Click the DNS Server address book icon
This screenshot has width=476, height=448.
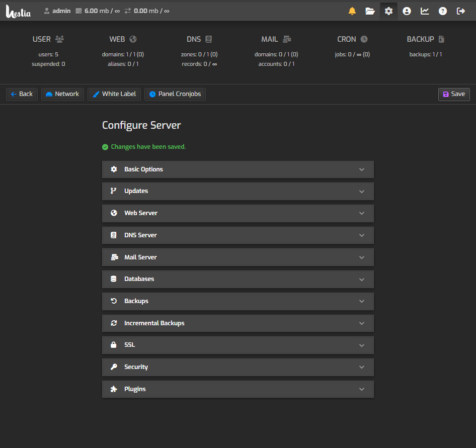pyautogui.click(x=114, y=235)
